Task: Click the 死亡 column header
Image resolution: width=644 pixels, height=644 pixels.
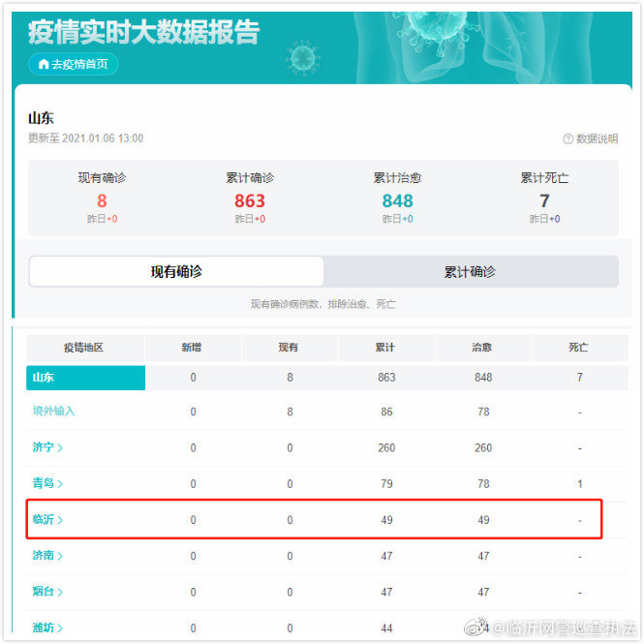Action: [579, 347]
